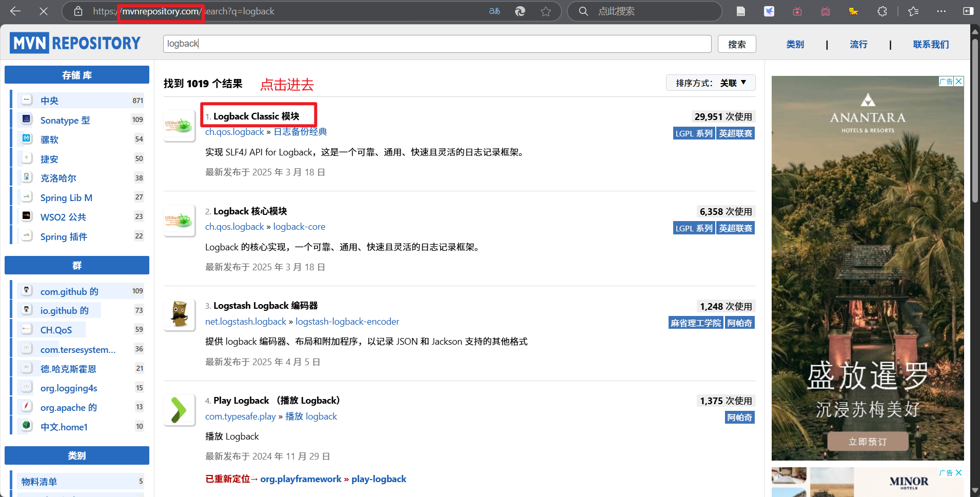Open the 类别 top navigation item

pyautogui.click(x=795, y=45)
